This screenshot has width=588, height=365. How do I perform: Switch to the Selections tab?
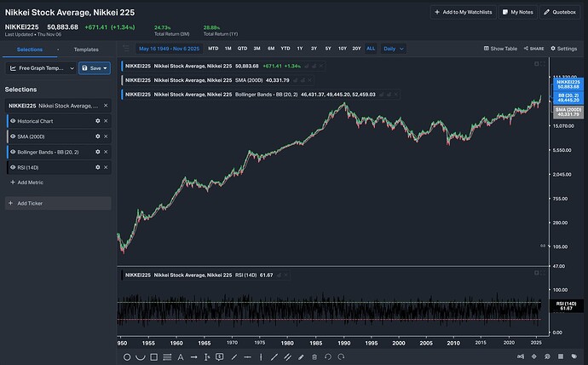click(x=30, y=49)
